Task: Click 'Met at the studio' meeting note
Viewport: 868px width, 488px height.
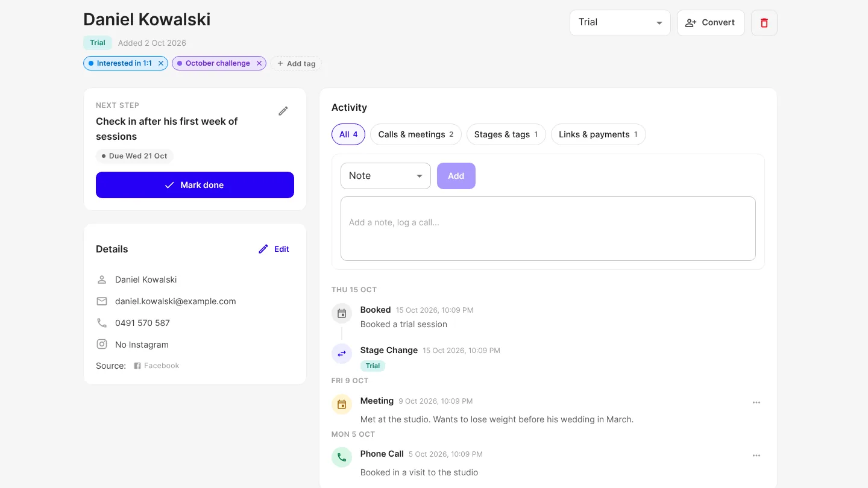Action: pyautogui.click(x=497, y=419)
